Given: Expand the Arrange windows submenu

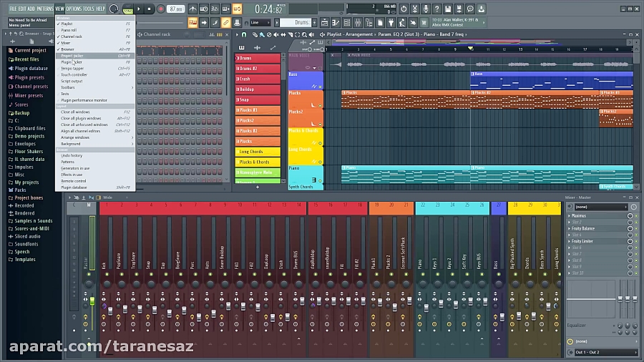Looking at the screenshot, I should [x=75, y=137].
